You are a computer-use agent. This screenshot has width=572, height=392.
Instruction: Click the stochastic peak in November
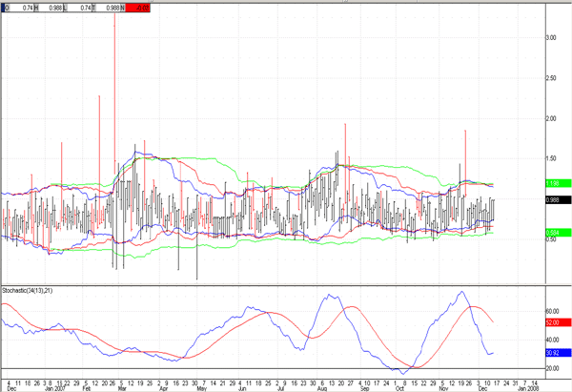coord(461,292)
